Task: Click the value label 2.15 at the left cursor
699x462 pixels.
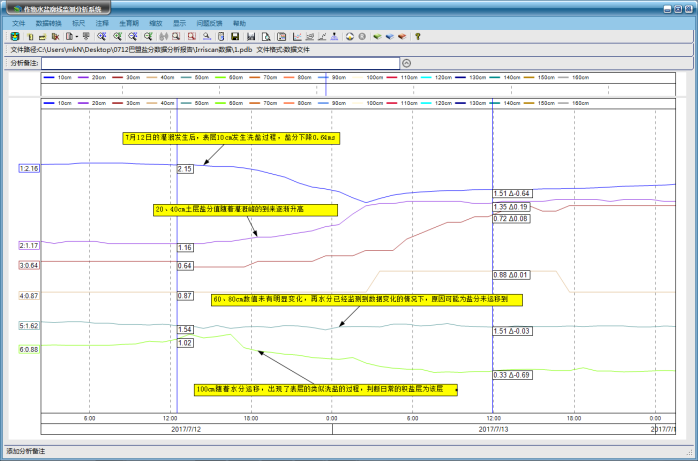Action: 185,169
